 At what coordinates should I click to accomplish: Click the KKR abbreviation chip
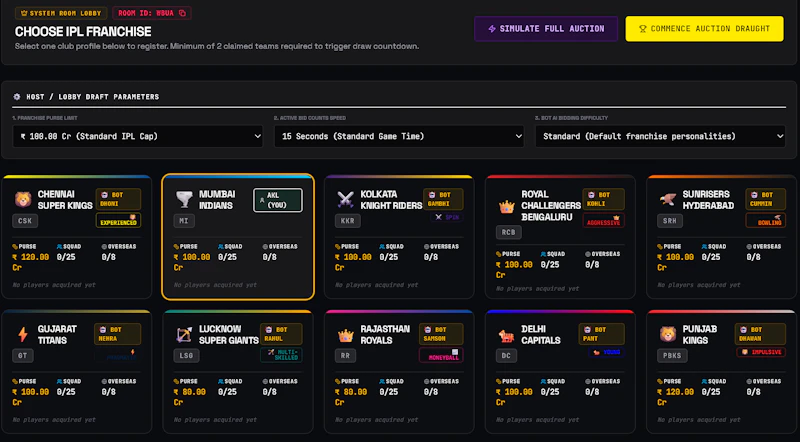pos(347,220)
